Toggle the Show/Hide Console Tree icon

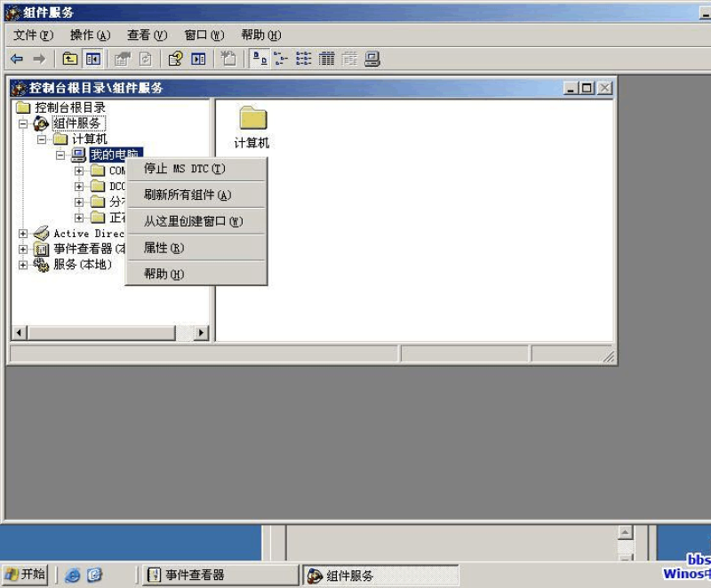[92, 59]
